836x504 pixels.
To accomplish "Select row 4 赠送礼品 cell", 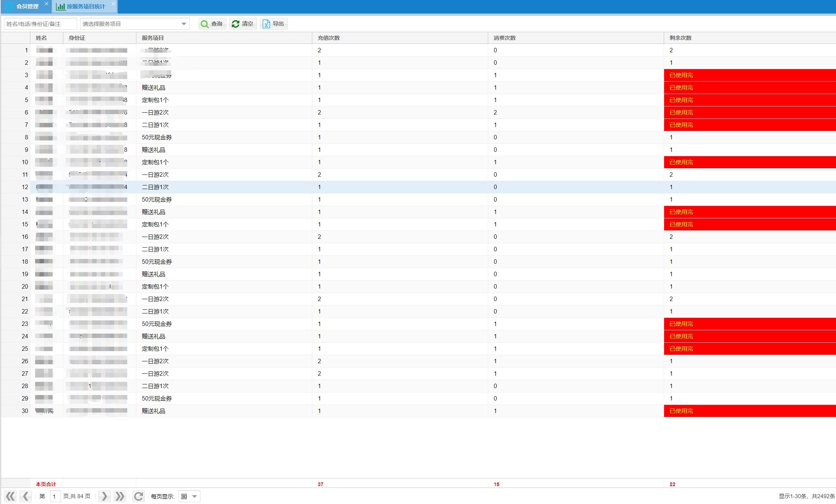I will (224, 88).
